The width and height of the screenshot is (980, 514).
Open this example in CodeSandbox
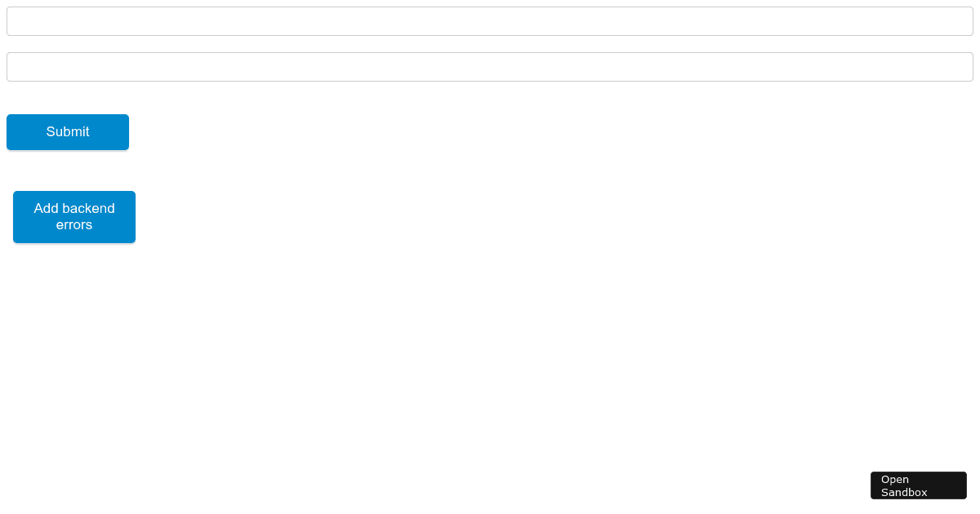tap(919, 485)
